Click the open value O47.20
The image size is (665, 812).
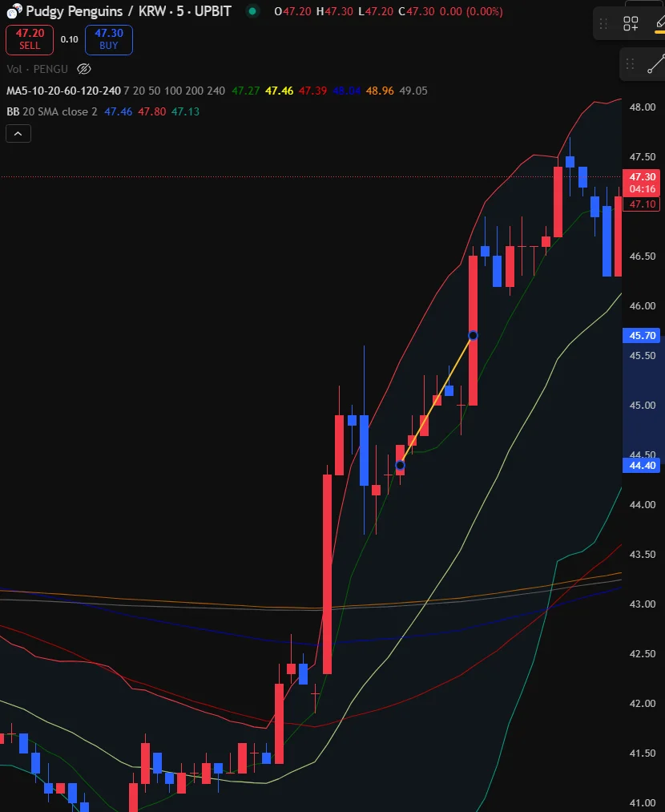(x=293, y=11)
